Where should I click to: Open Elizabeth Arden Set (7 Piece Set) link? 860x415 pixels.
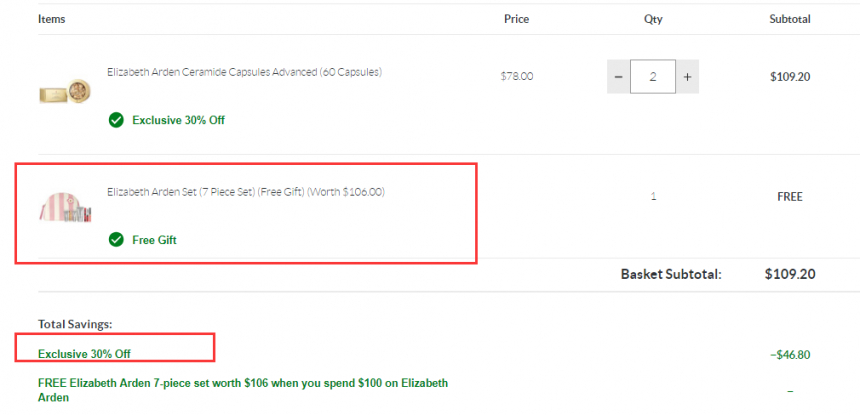246,192
